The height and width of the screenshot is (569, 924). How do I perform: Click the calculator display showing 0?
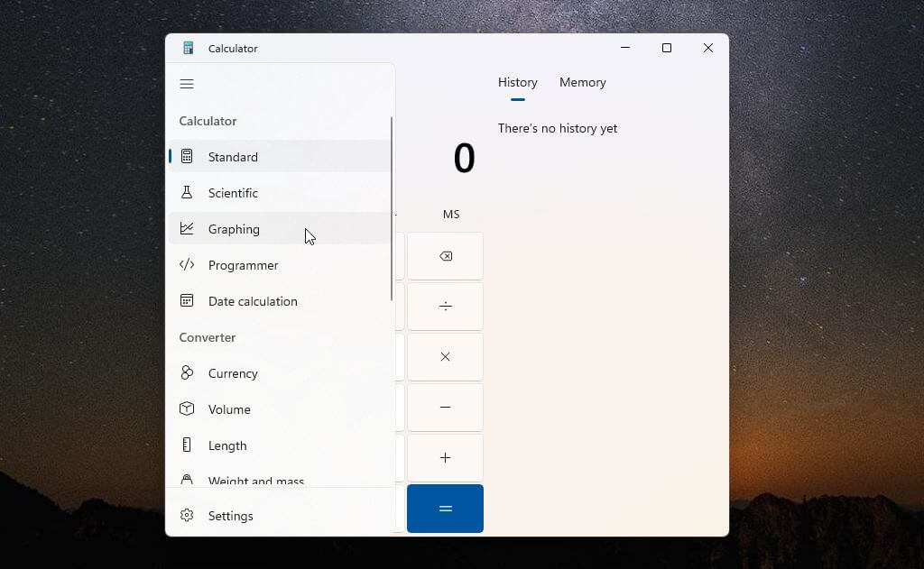464,158
